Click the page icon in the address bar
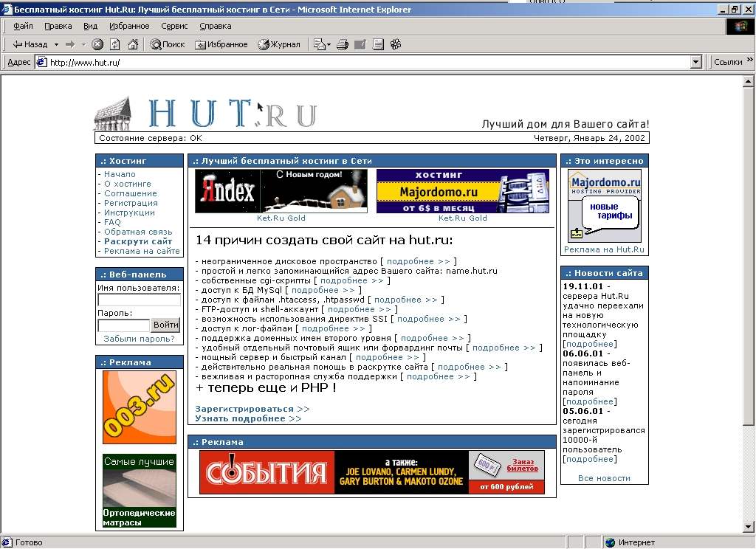The image size is (756, 549). [42, 62]
